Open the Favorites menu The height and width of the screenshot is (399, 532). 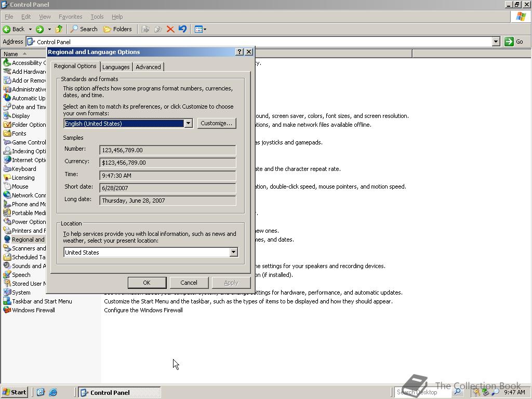(70, 17)
